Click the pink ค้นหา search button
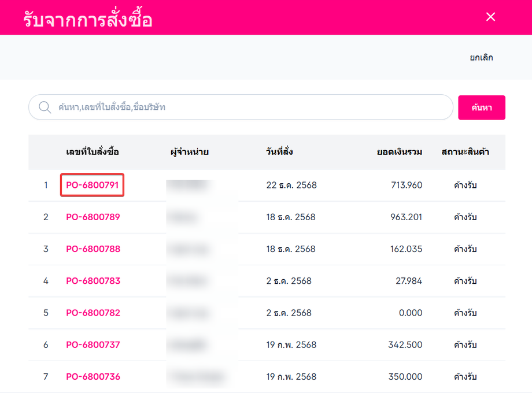The height and width of the screenshot is (393, 532). (x=482, y=107)
